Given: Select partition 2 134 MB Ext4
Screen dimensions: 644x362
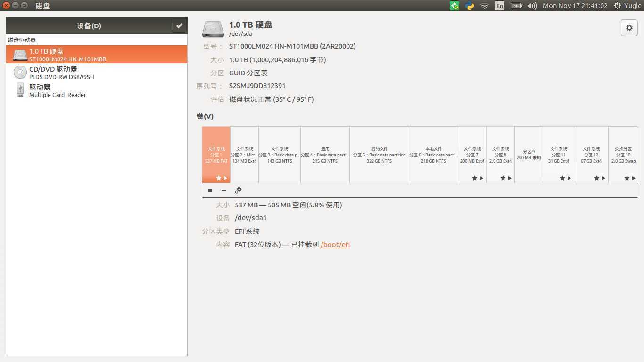Looking at the screenshot, I should [x=245, y=155].
